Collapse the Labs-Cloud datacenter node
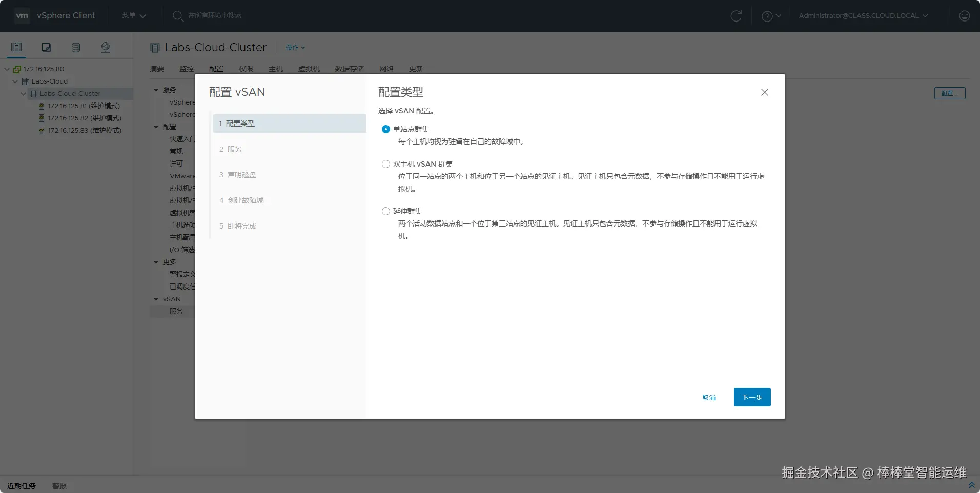Viewport: 980px width, 493px height. [15, 81]
